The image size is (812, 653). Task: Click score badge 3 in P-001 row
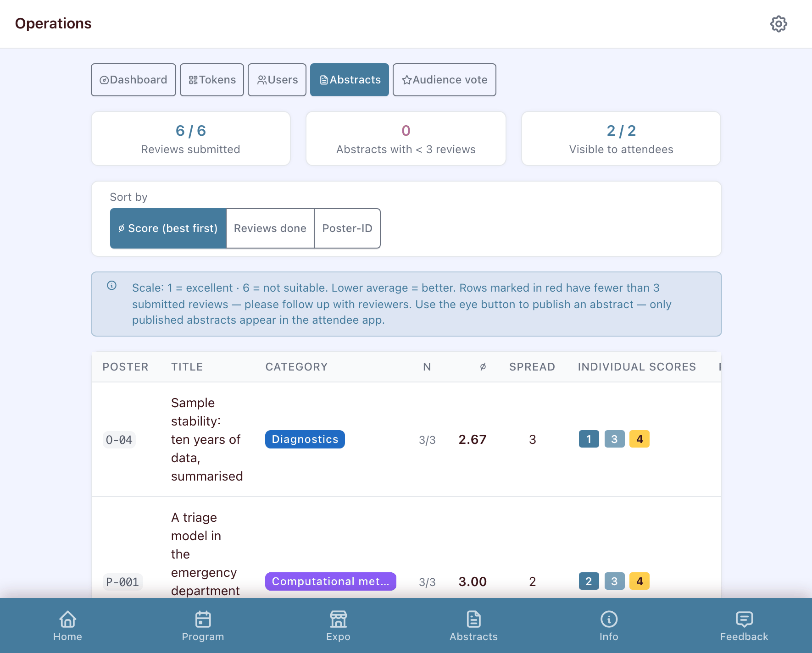pyautogui.click(x=615, y=581)
